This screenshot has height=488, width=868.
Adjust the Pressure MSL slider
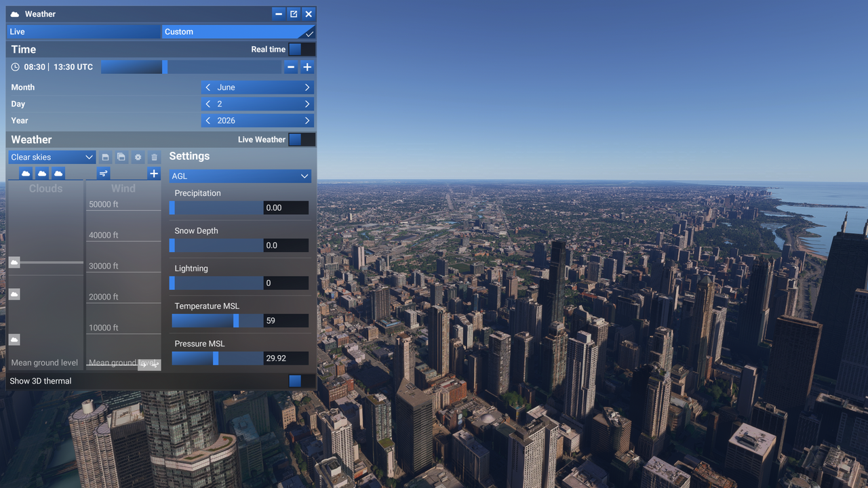pos(216,359)
